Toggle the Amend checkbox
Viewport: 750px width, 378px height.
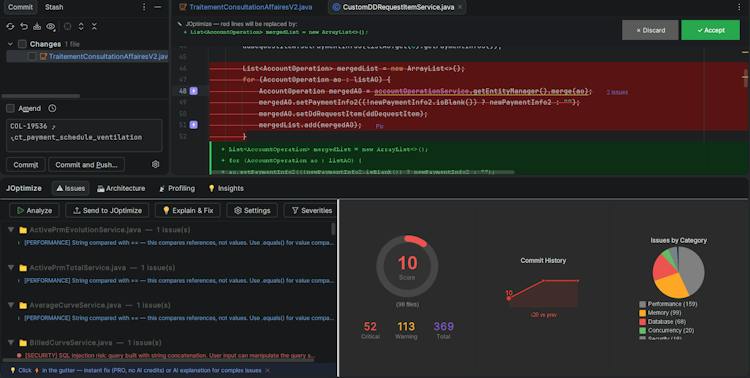(x=10, y=109)
